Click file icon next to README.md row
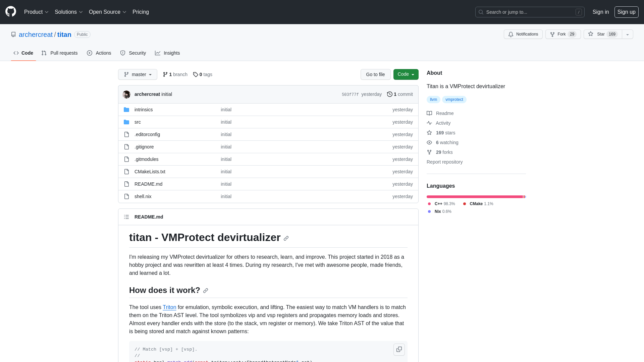 click(126, 184)
